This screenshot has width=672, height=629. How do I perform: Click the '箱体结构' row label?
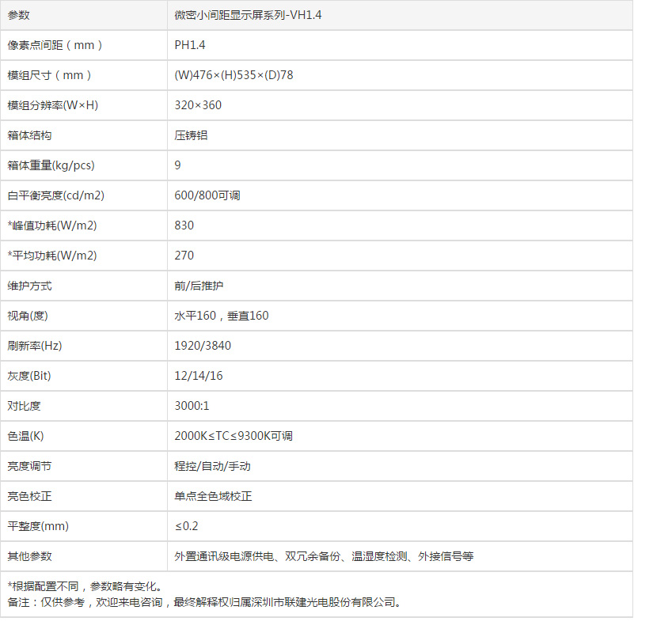[30, 135]
